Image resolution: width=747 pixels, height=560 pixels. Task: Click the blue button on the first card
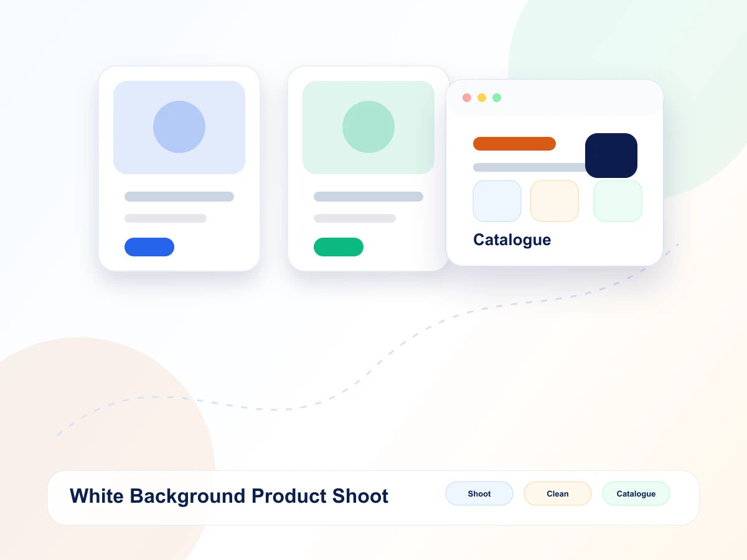[x=149, y=247]
